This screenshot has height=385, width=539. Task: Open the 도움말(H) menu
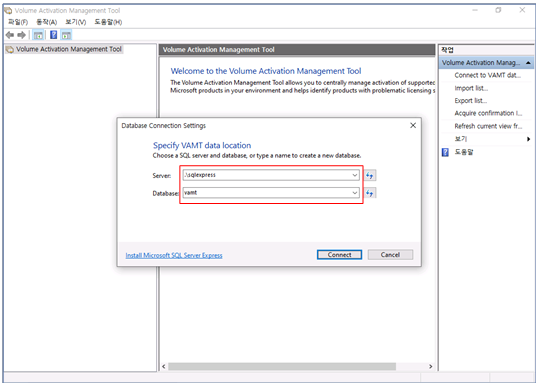point(108,22)
